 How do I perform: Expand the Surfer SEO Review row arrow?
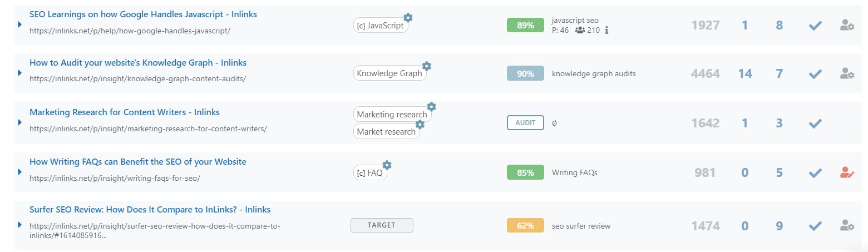pos(19,225)
